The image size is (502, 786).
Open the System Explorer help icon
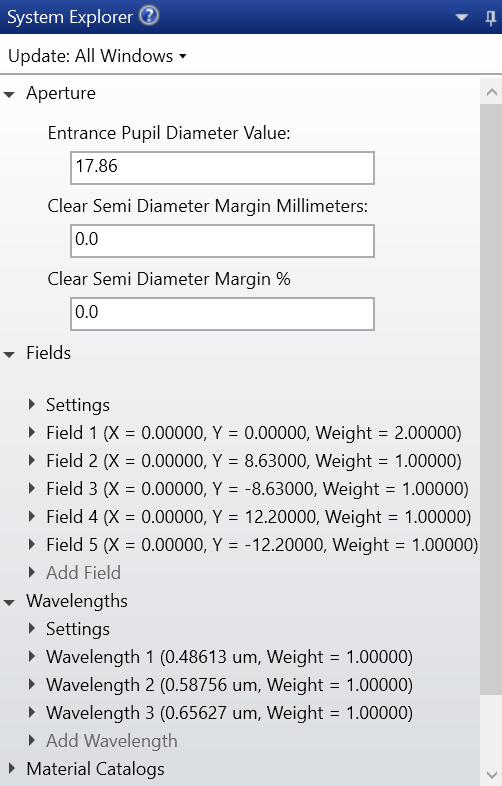[148, 16]
